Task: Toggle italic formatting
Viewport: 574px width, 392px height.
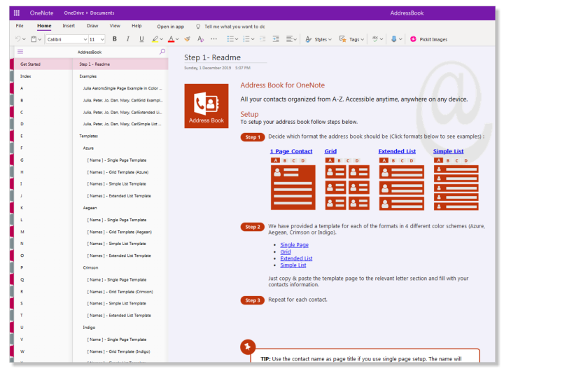Action: (x=128, y=38)
